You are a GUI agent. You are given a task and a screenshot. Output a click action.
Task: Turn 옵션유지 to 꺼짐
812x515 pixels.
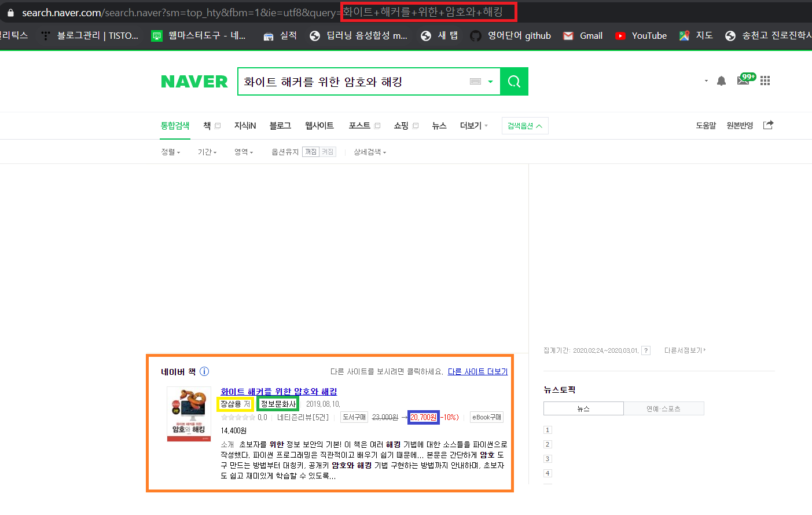[x=311, y=152]
